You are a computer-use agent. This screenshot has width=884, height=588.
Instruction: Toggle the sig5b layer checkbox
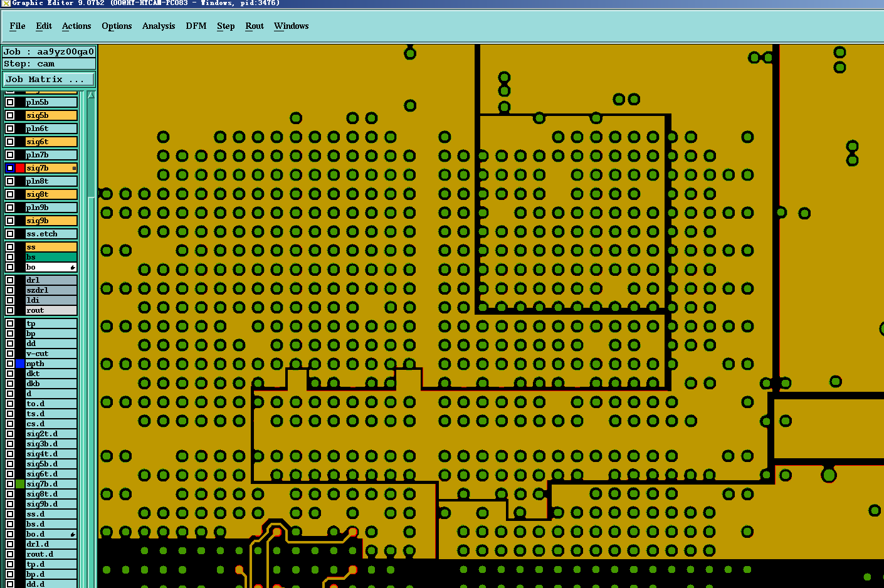point(10,115)
